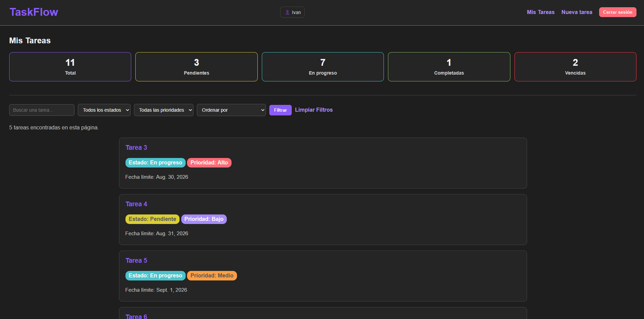Click the Cerrar sesión button
The height and width of the screenshot is (319, 644).
pos(617,12)
